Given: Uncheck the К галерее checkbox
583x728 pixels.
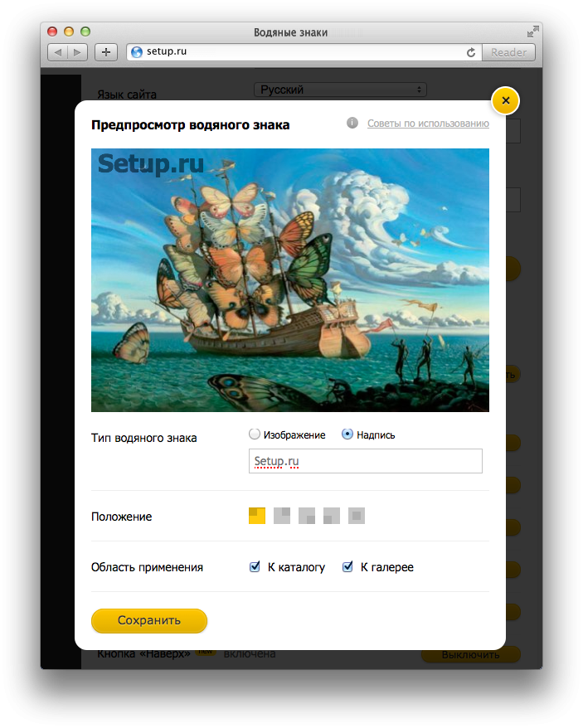Looking at the screenshot, I should [347, 567].
